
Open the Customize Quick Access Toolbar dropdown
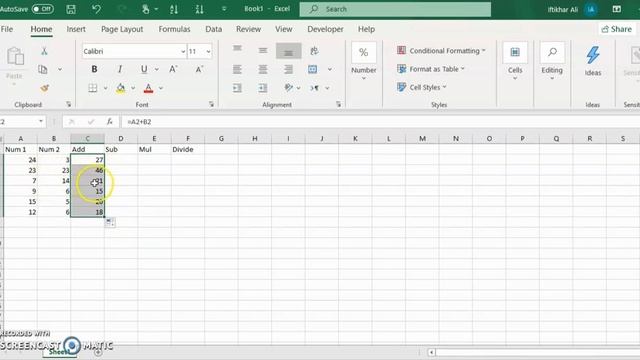[224, 9]
